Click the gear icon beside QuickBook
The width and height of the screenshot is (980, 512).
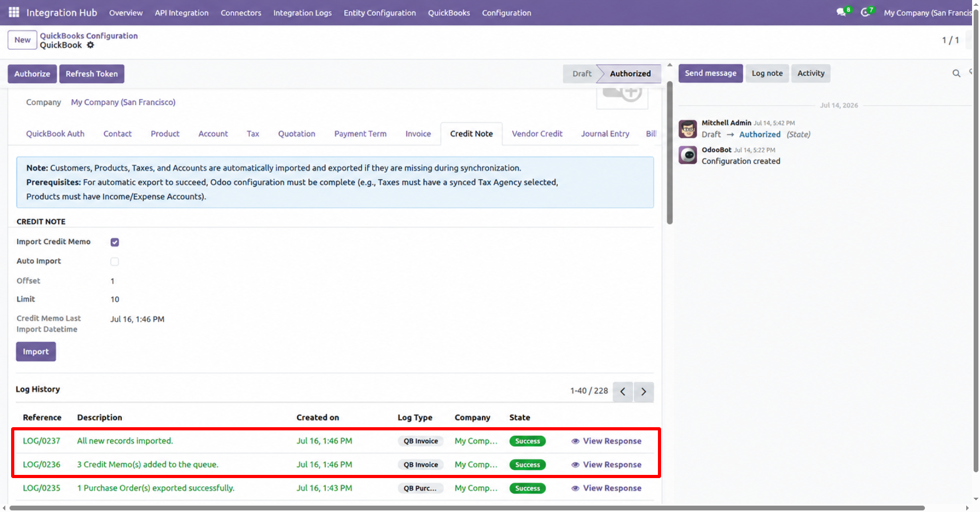[x=91, y=45]
